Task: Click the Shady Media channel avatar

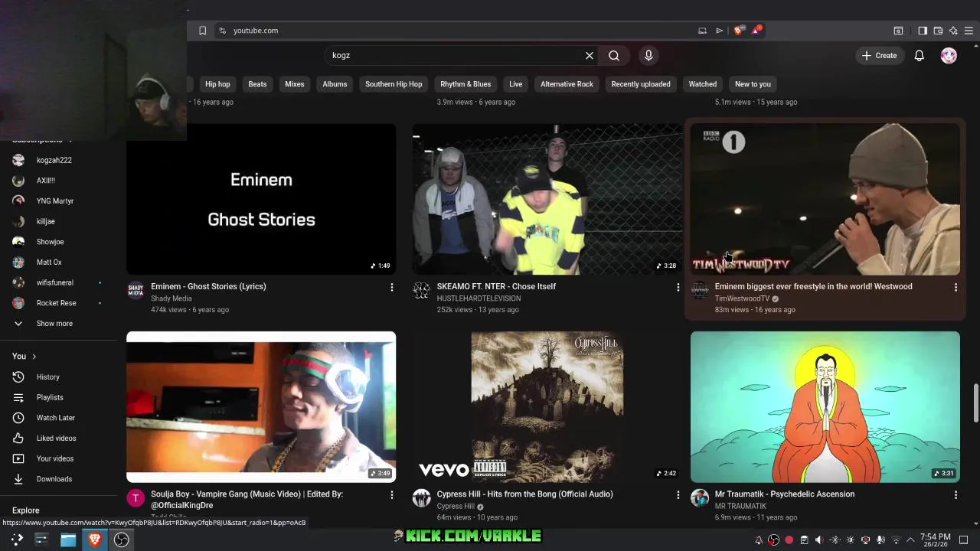Action: (136, 291)
